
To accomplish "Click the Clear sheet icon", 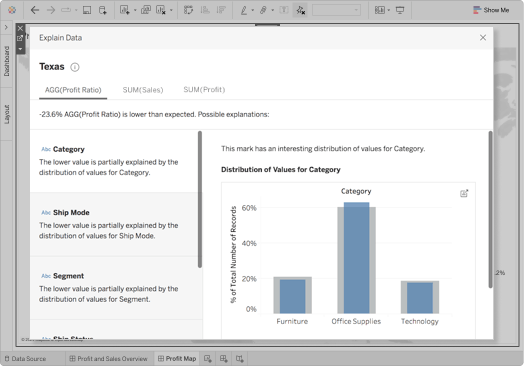I will click(161, 10).
